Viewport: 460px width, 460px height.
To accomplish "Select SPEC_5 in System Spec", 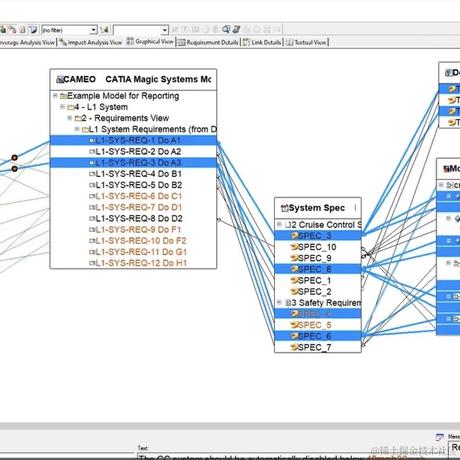I will [x=318, y=325].
